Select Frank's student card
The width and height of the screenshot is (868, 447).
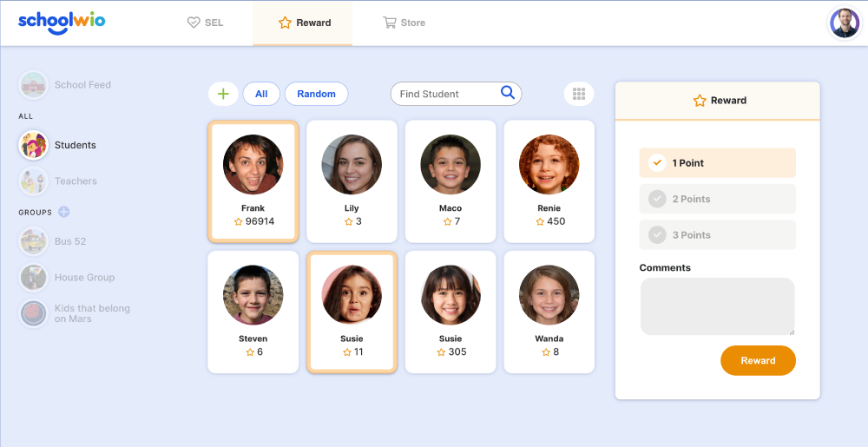253,181
